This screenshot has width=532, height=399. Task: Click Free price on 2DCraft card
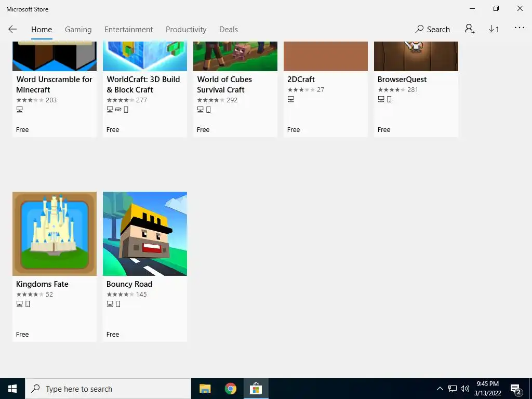point(294,129)
